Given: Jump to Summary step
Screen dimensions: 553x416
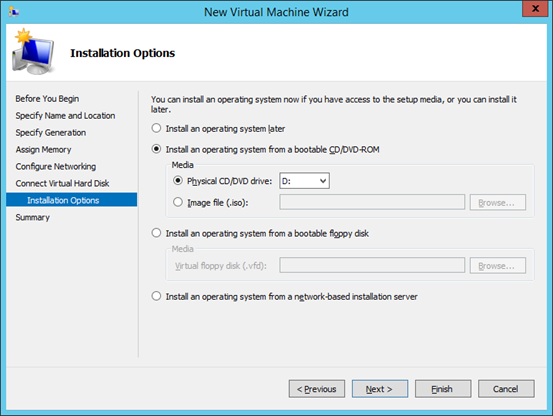Looking at the screenshot, I should (x=32, y=217).
